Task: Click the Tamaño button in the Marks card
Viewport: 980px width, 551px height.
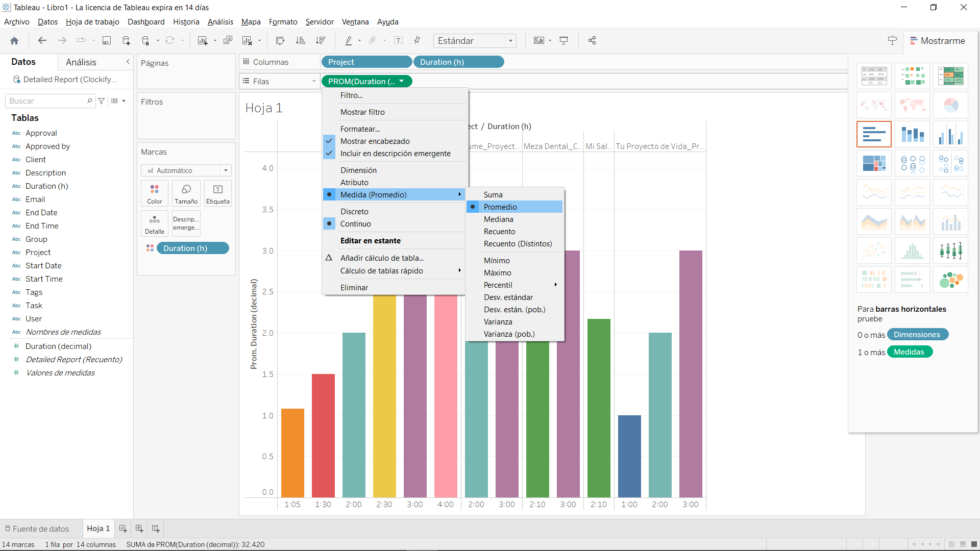Action: (x=186, y=193)
